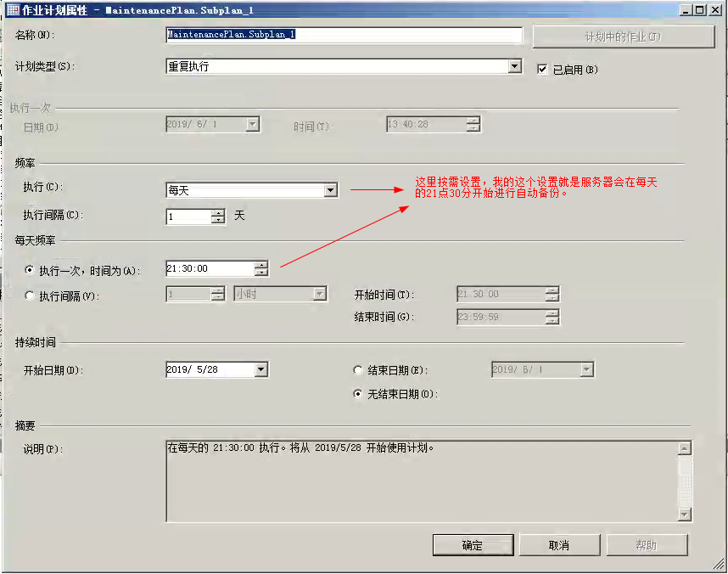
Task: Click the dialog title bar window icon
Action: [x=13, y=8]
